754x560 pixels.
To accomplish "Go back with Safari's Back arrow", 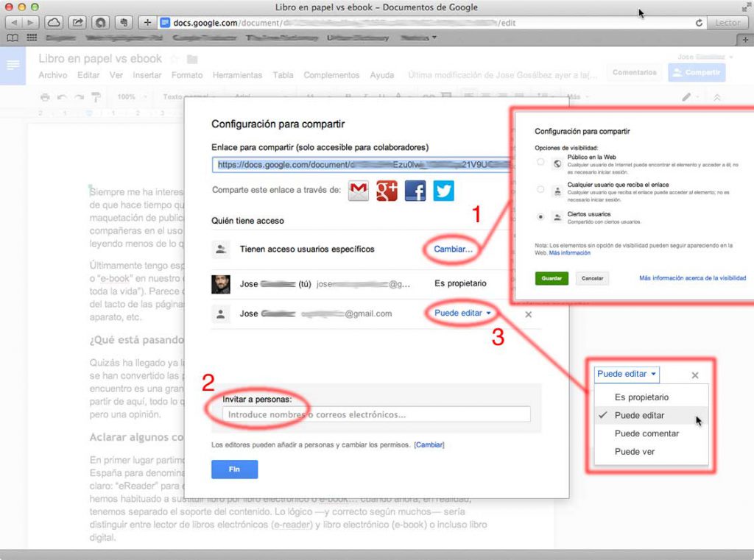I will point(13,23).
